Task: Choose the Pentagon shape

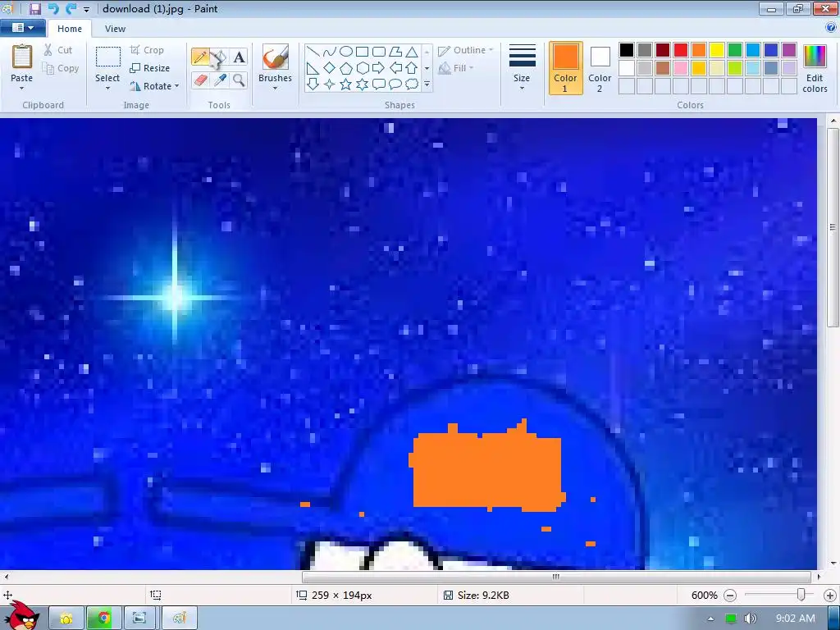Action: [x=346, y=68]
